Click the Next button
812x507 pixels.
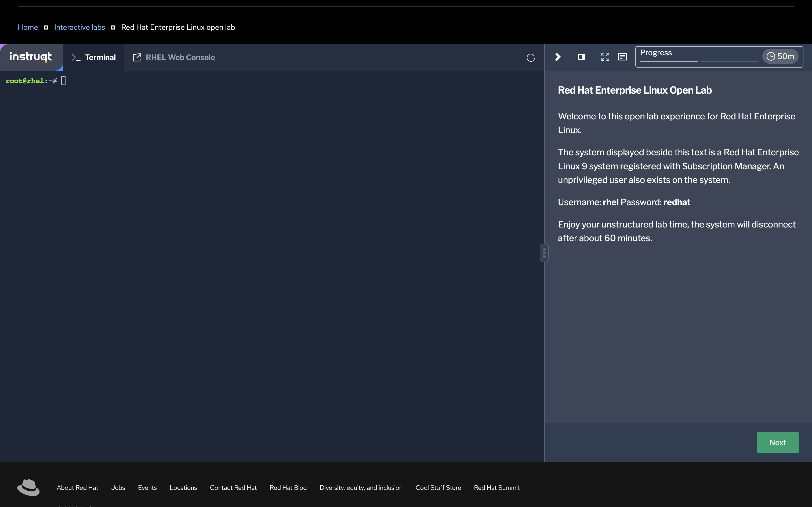(778, 442)
